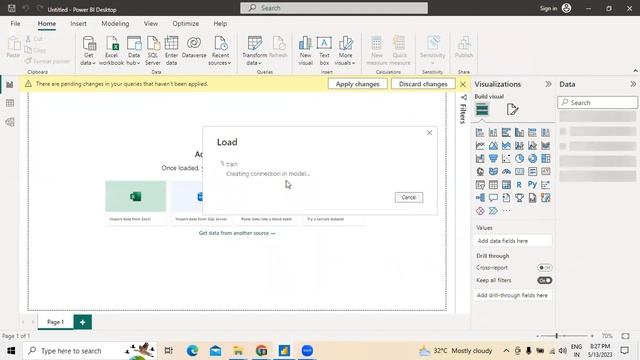Screen dimensions: 640x360
Task: Open Enter data table editor
Action: pos(171,51)
